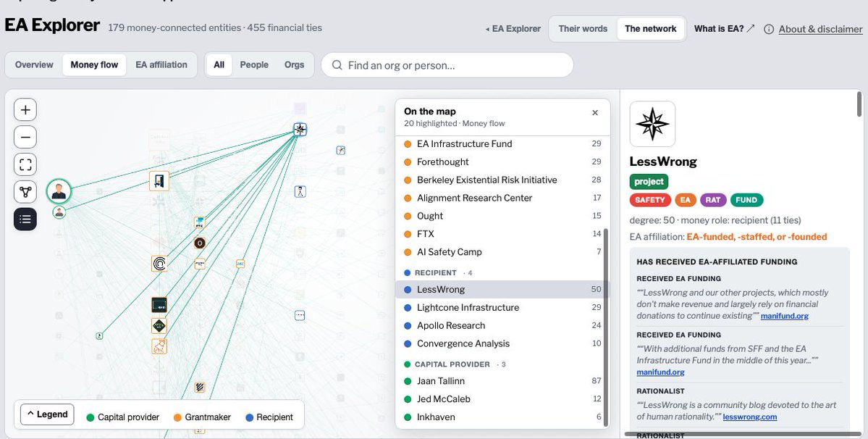Fit the graph to the screen
868x439 pixels.
click(x=25, y=164)
